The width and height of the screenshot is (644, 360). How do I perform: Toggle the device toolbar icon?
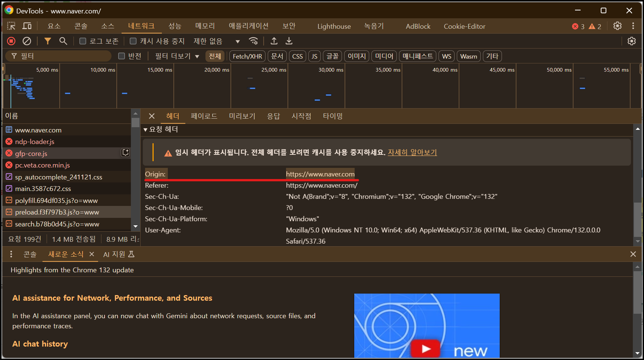pos(27,26)
